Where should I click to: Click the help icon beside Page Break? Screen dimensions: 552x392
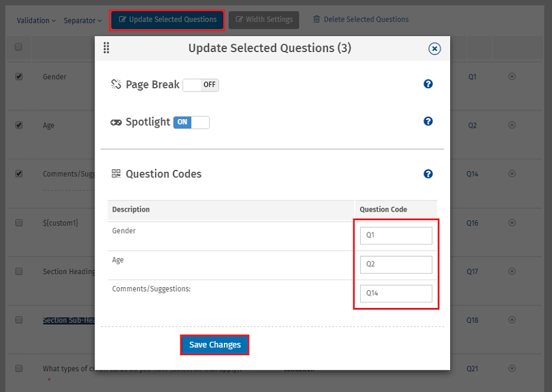point(428,84)
